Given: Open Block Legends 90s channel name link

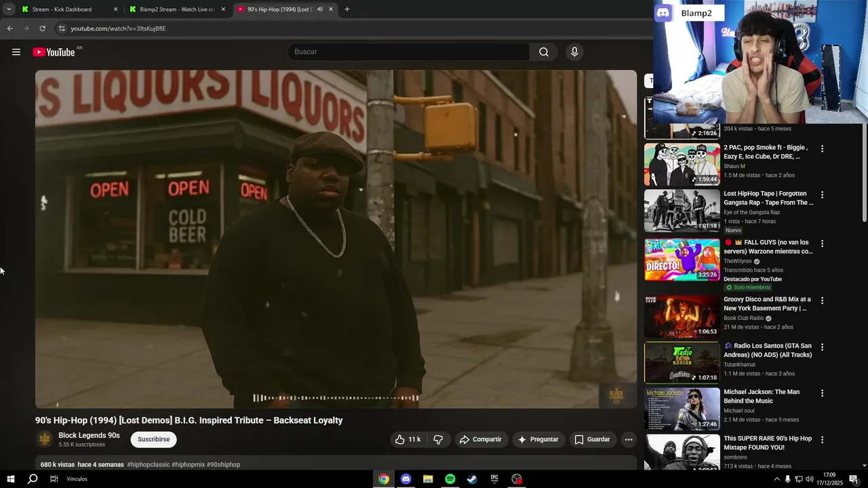Looking at the screenshot, I should [x=89, y=436].
